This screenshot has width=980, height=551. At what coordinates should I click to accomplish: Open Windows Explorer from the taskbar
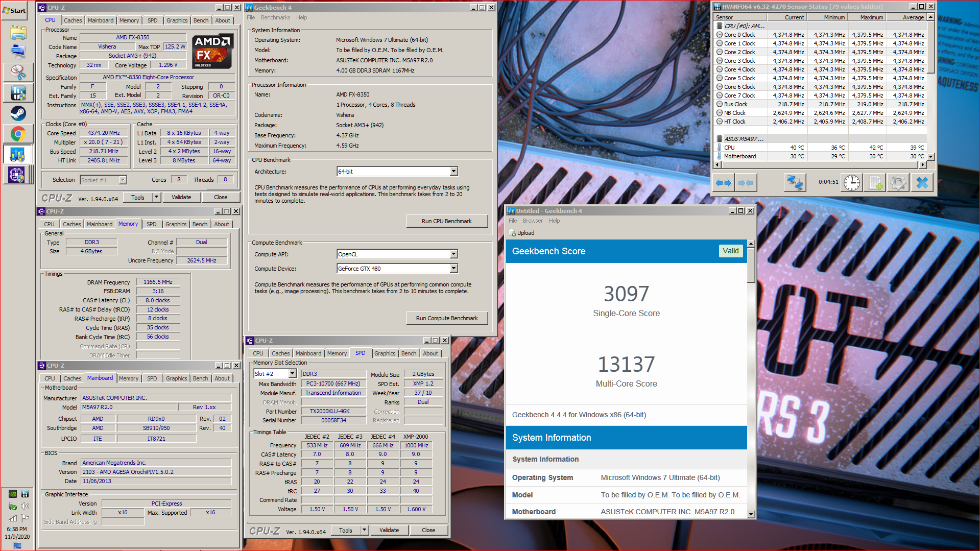click(18, 32)
